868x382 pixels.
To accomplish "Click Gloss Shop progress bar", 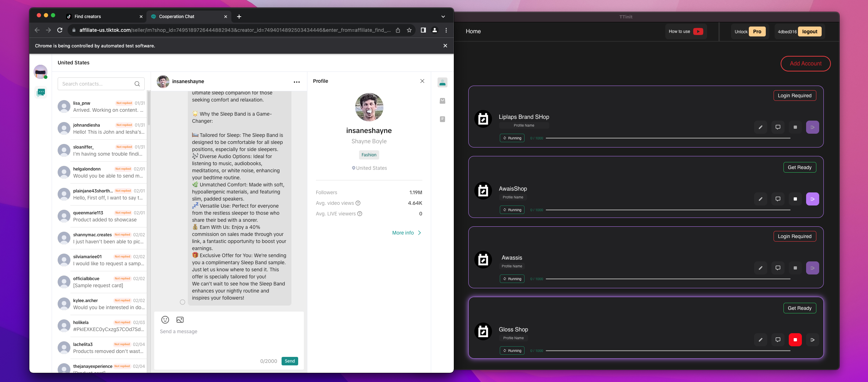I will click(x=668, y=351).
